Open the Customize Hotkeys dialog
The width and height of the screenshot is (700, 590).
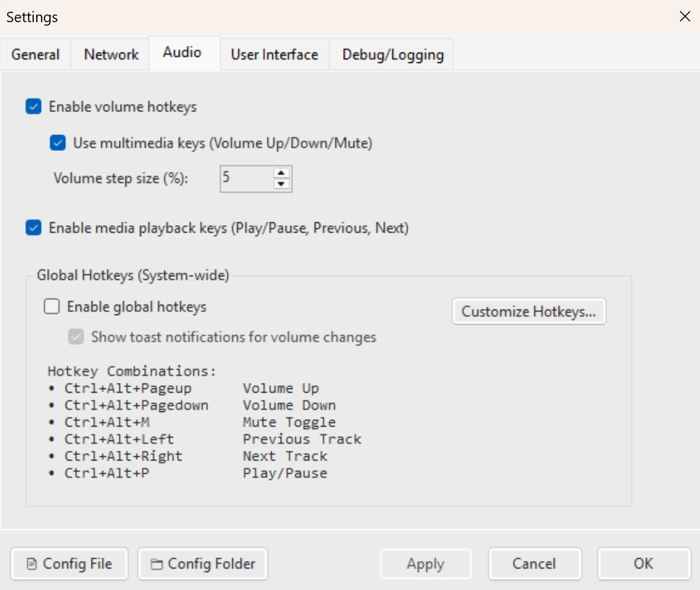pyautogui.click(x=529, y=312)
